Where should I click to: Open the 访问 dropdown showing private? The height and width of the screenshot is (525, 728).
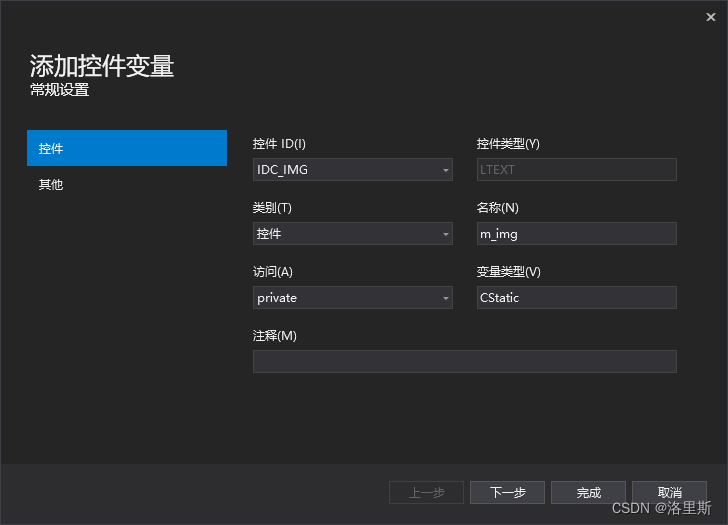click(x=352, y=298)
